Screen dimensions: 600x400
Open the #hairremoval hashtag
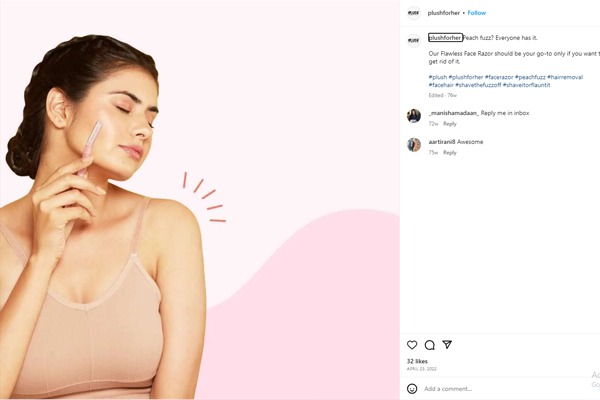pyautogui.click(x=565, y=77)
